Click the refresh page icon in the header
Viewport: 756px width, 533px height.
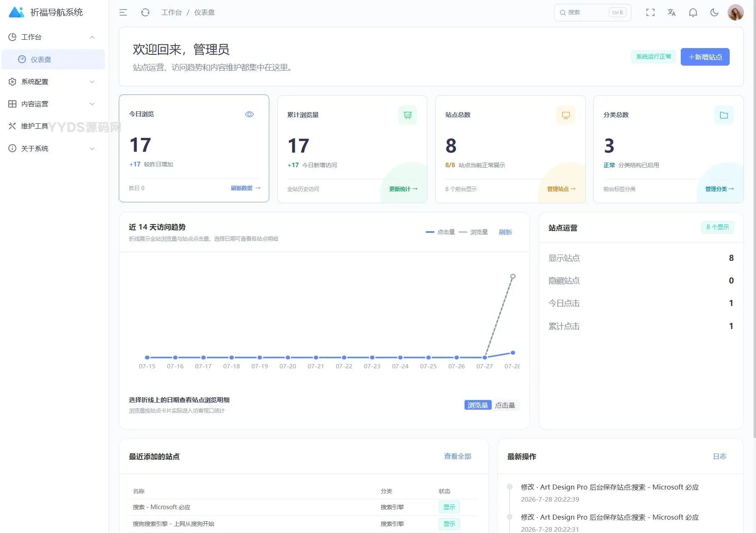pos(145,13)
